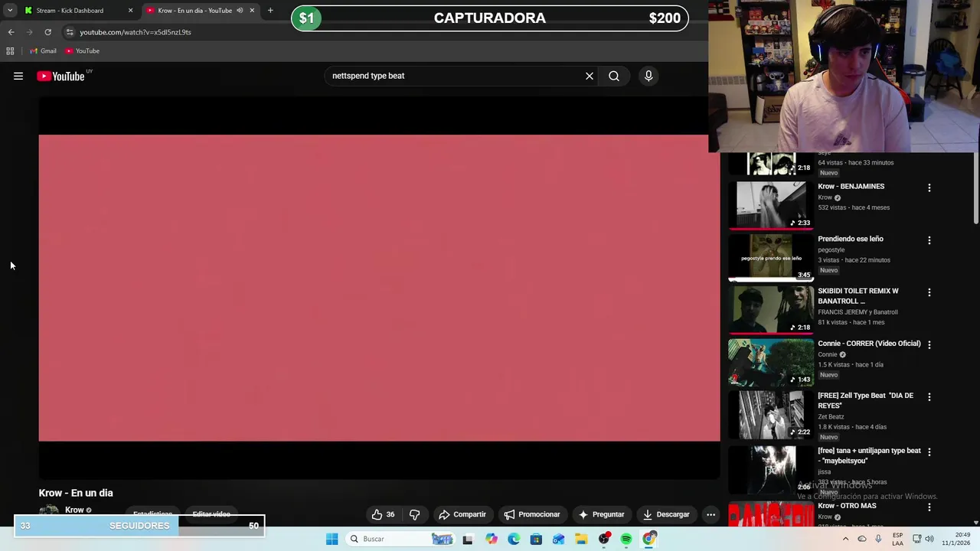980x551 pixels.
Task: Clear the search box with the X icon
Action: pos(590,76)
